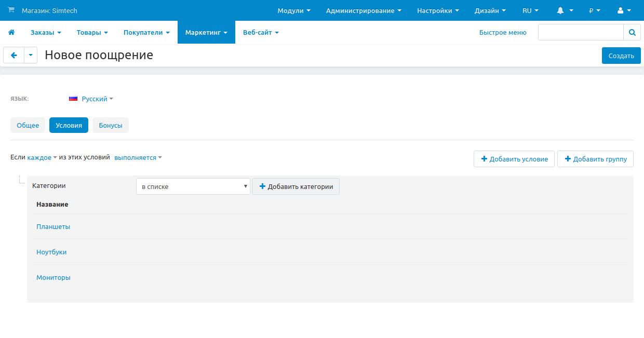Open the Администрирование menu

(x=364, y=10)
